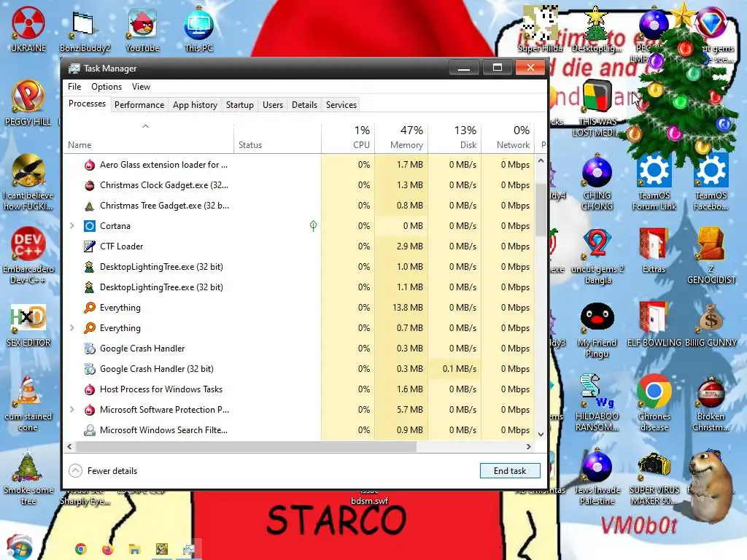Select the This PC desktop icon

[198, 29]
